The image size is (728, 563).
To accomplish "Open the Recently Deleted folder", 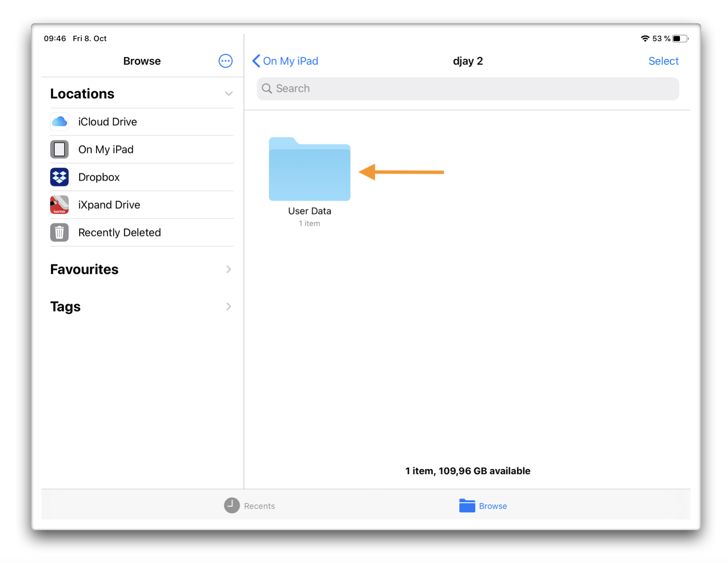I will coord(119,232).
